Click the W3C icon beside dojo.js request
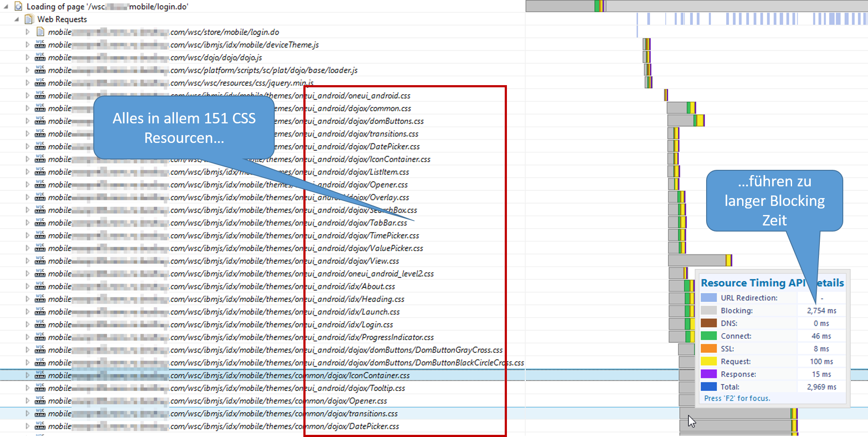Screen dimensions: 868x437 click(40, 57)
